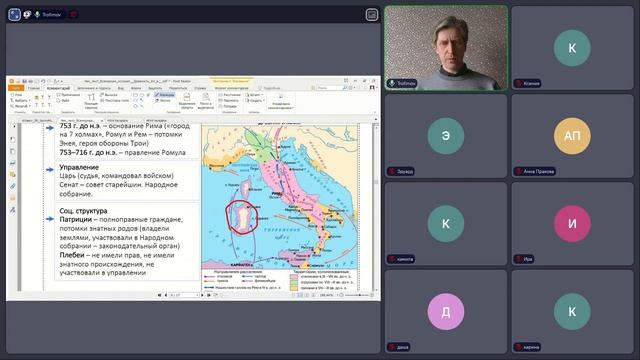Select the Рука hand tool
Viewport: 640px width, 360px height.
pyautogui.click(x=16, y=95)
